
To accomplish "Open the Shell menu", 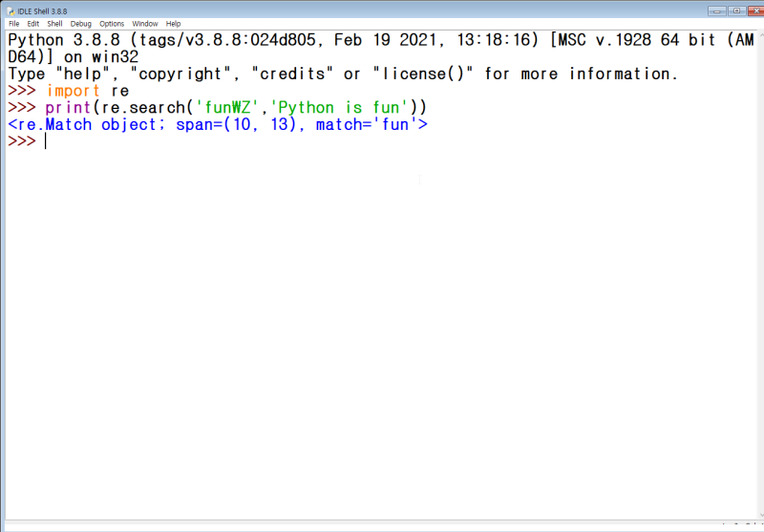I will coord(54,23).
